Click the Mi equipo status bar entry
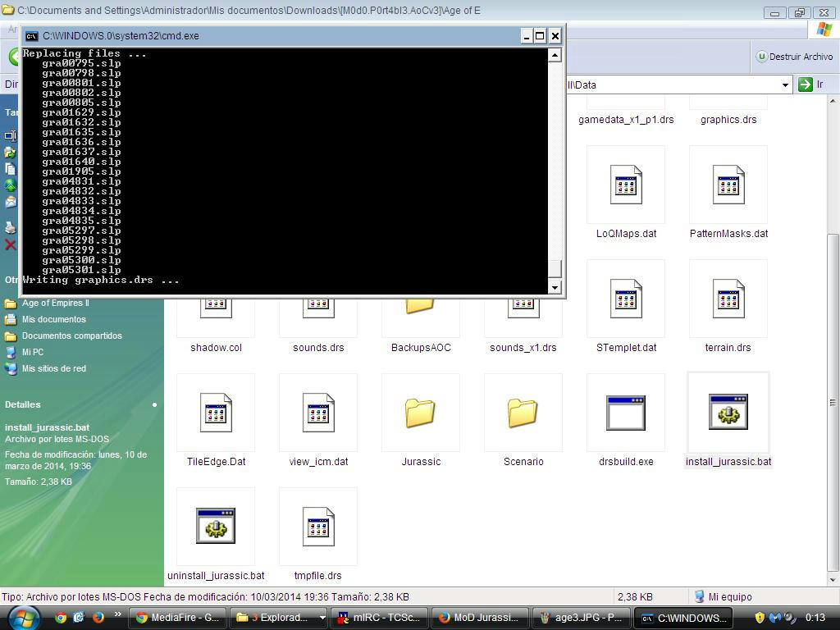Viewport: 840px width, 630px height. tap(724, 597)
